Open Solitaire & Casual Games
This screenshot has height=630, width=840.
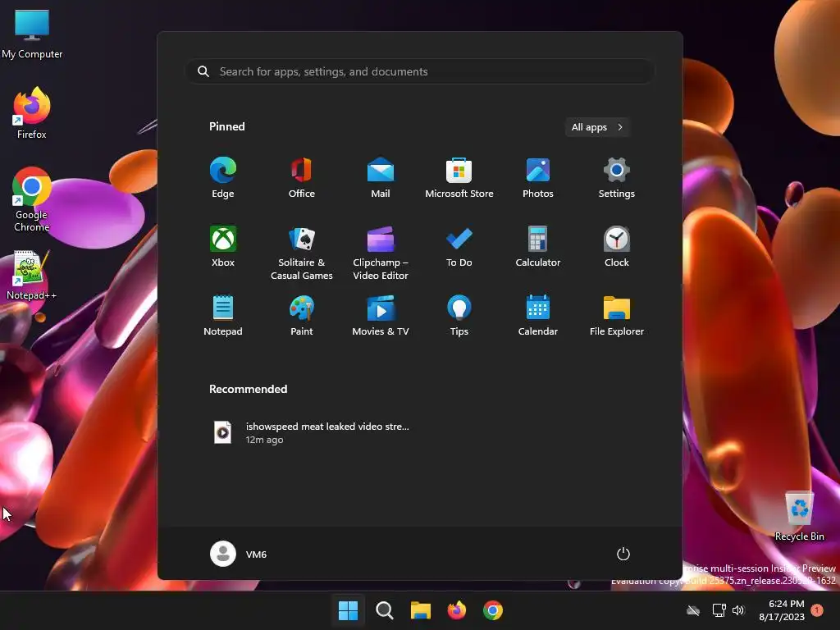302,253
